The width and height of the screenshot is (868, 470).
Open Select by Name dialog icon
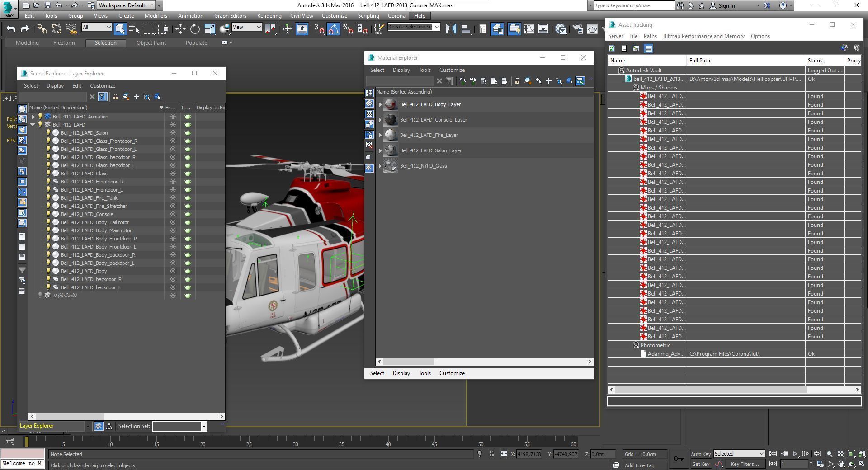tap(134, 29)
